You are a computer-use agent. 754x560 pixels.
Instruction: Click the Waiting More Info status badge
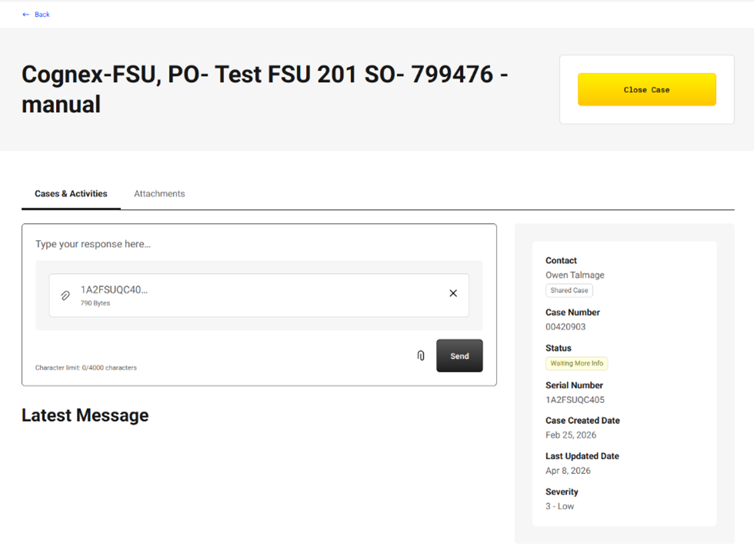pyautogui.click(x=576, y=363)
